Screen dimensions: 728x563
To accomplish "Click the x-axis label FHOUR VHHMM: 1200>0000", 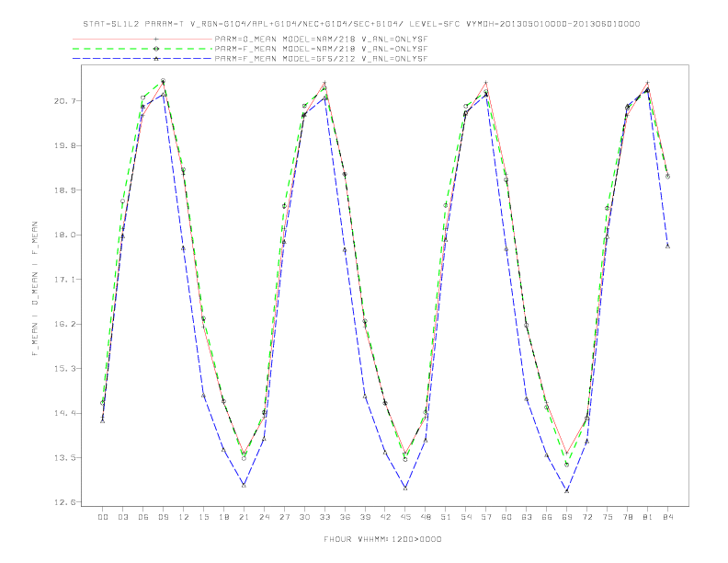I will click(382, 539).
